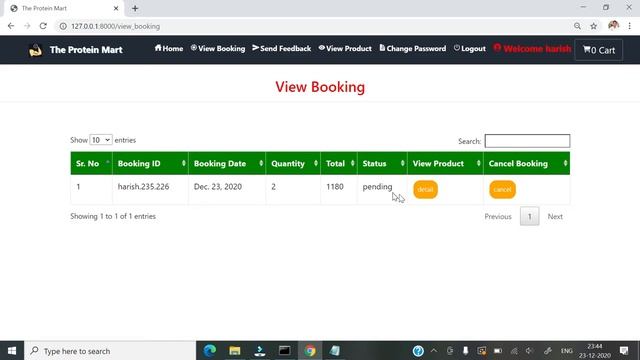Image resolution: width=640 pixels, height=360 pixels.
Task: Sort by Cancel Booking column
Action: pos(527,163)
